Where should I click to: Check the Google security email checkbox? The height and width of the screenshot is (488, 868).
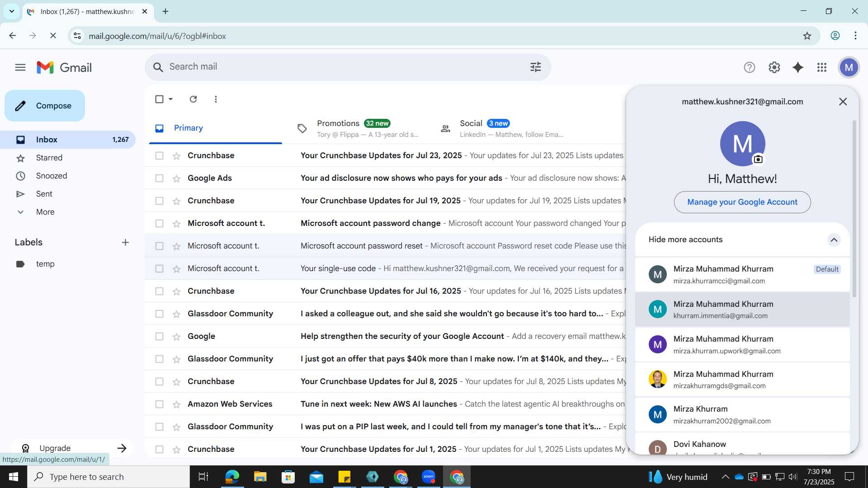pyautogui.click(x=159, y=337)
